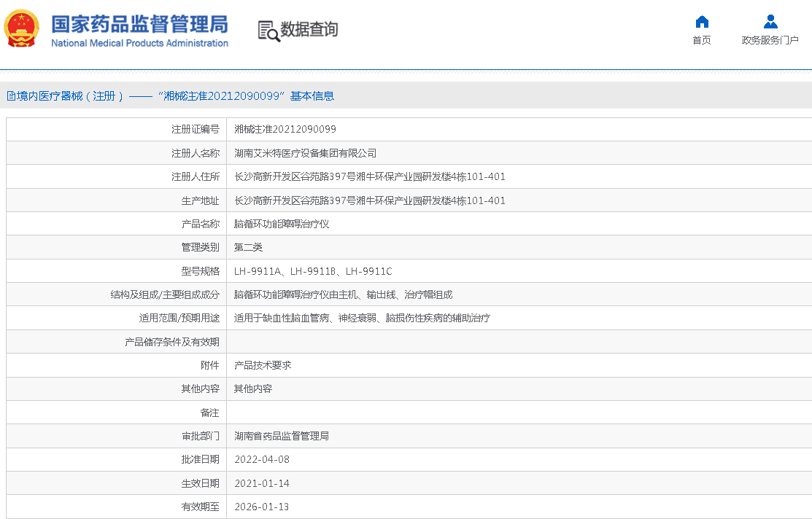
Task: Click the 数据查询 magnifier document icon
Action: [x=268, y=31]
